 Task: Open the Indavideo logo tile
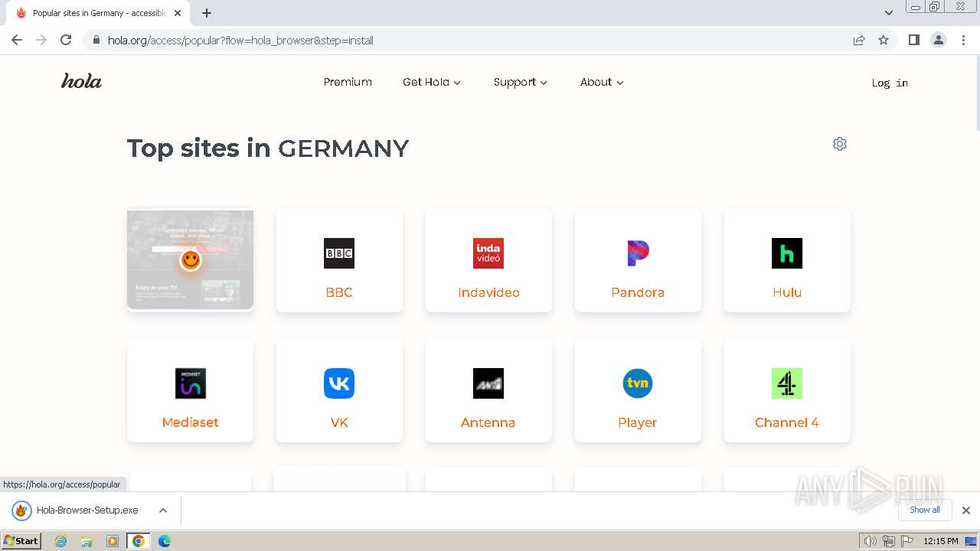point(488,253)
